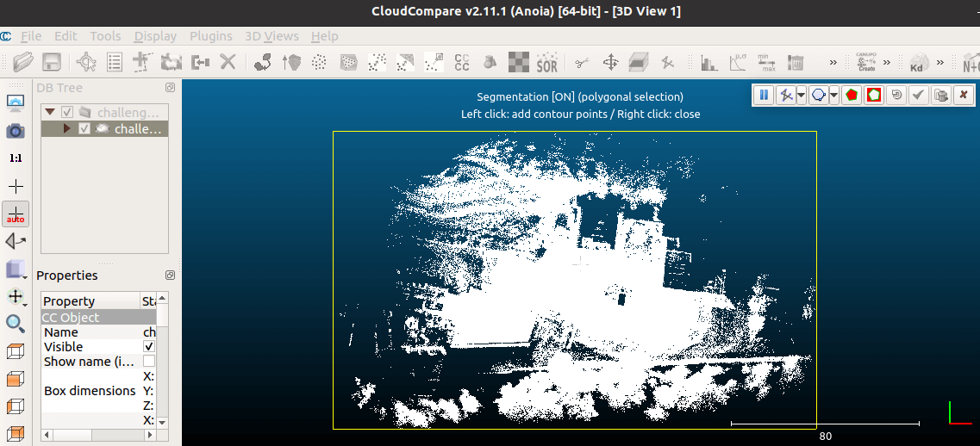
Task: Click the polygonal selection mode icon
Action: (819, 95)
